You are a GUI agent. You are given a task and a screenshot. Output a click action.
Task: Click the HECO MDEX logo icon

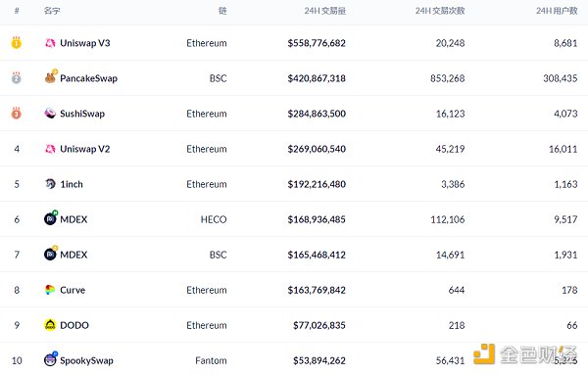coord(50,218)
